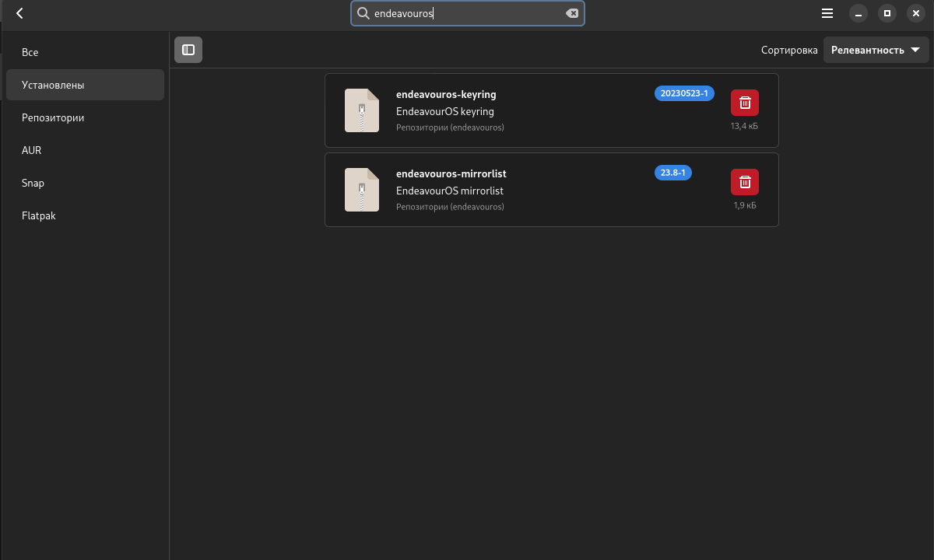This screenshot has height=560, width=934.
Task: Select the AUR category in the sidebar
Action: 85,150
